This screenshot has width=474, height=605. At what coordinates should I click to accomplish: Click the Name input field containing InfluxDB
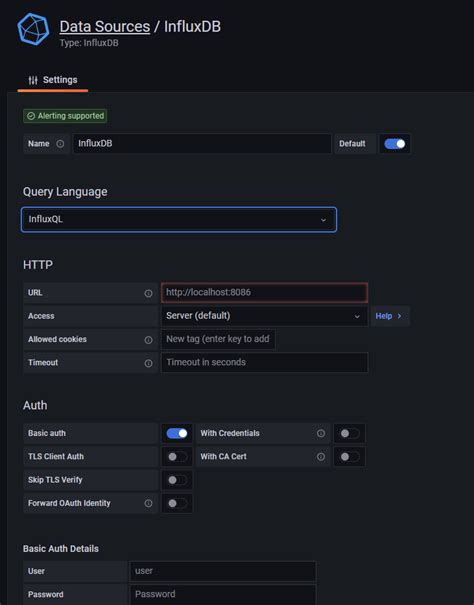point(202,144)
